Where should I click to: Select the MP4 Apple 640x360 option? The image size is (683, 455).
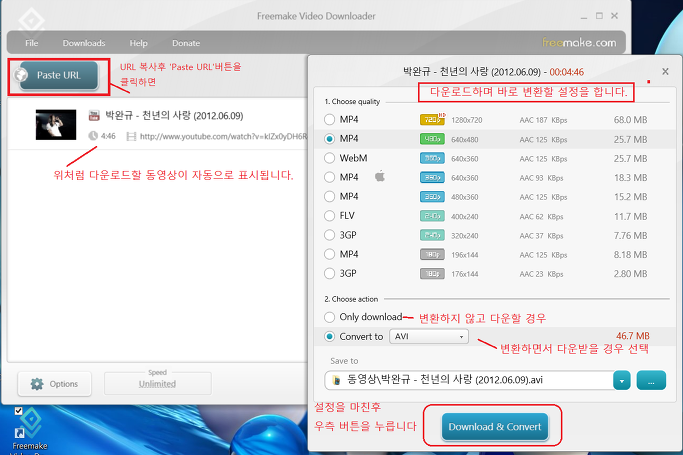pos(330,177)
